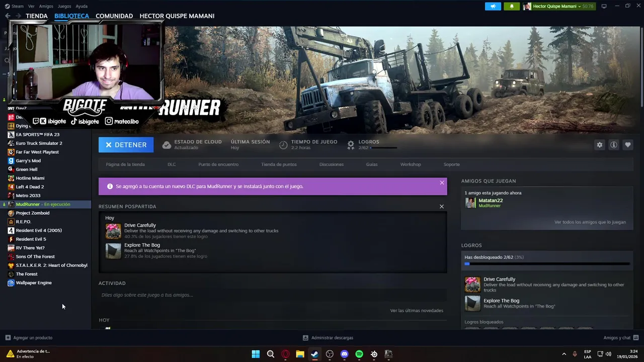
Task: Open the Workshop link
Action: pos(411,164)
